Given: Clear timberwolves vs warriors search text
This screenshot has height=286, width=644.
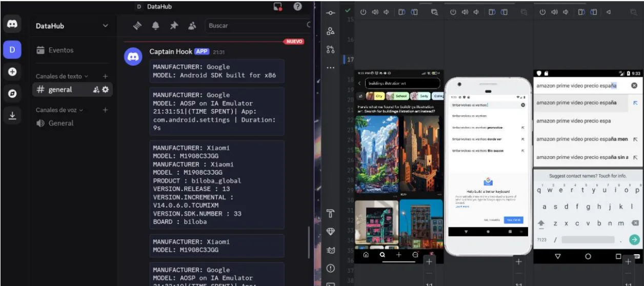Looking at the screenshot, I should [523, 105].
